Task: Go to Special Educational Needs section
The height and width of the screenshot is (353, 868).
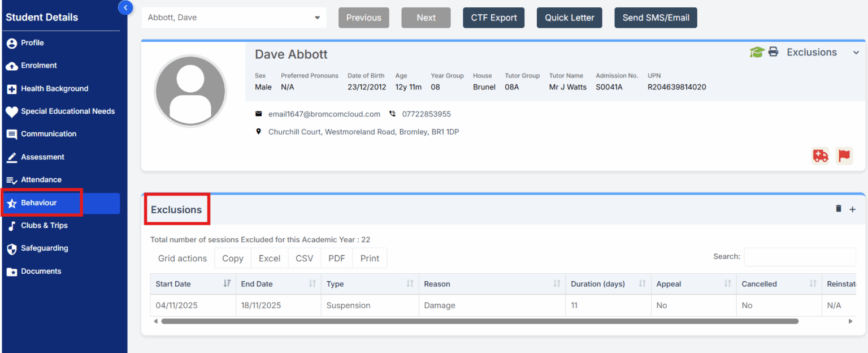Action: pos(67,111)
